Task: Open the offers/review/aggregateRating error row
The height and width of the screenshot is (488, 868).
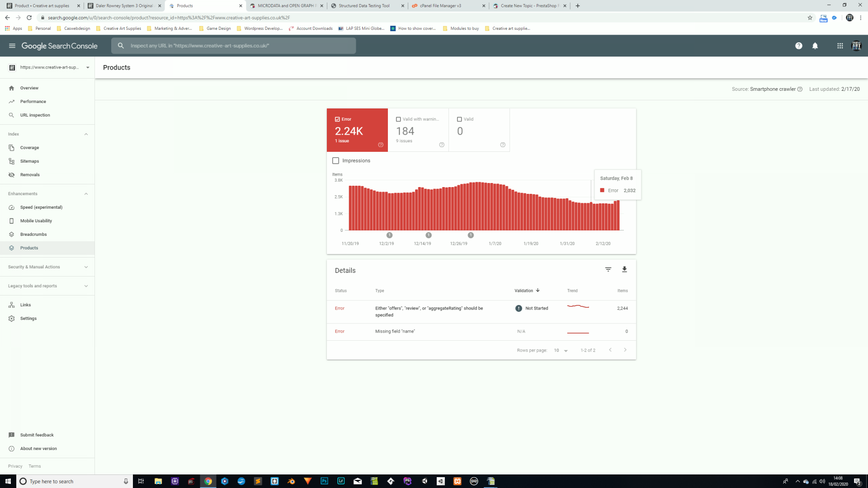Action: (429, 311)
